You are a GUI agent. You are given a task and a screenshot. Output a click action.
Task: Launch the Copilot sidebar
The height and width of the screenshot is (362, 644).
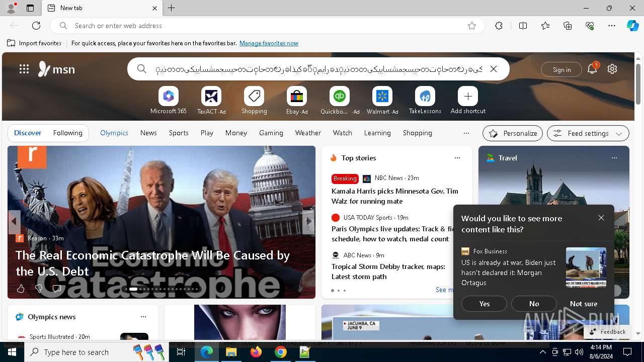[632, 26]
